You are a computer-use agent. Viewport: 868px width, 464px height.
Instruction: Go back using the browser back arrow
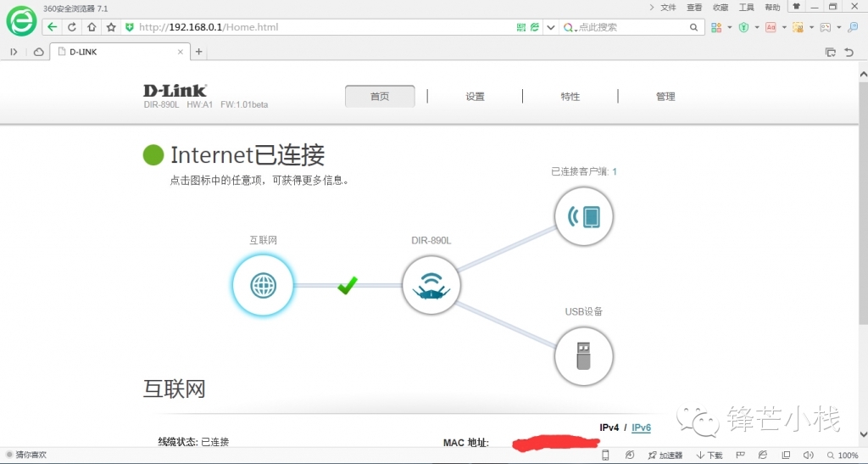click(52, 27)
